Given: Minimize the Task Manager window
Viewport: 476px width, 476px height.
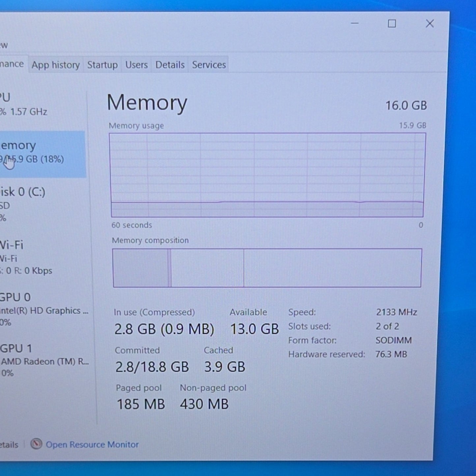Looking at the screenshot, I should pyautogui.click(x=354, y=23).
